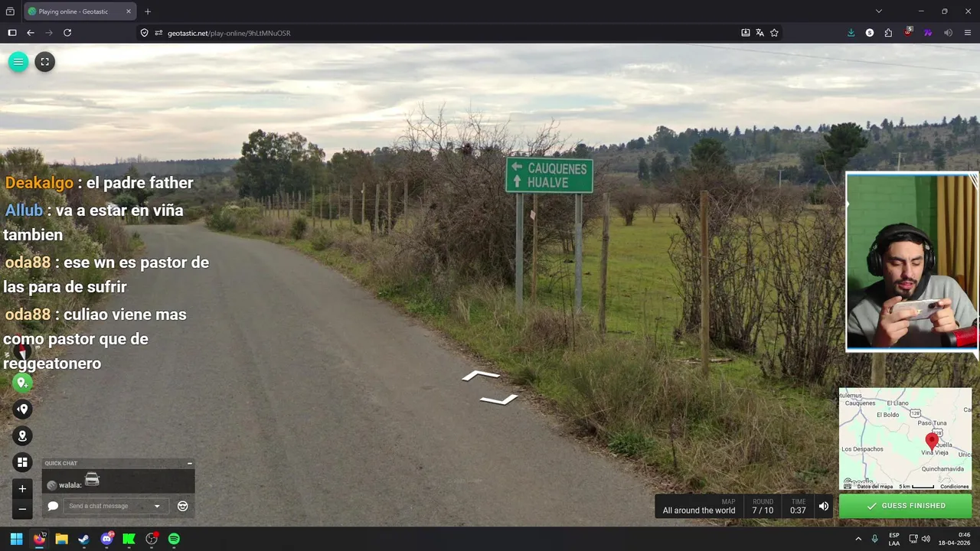Collapse the Quick Chat panel

pos(189,463)
